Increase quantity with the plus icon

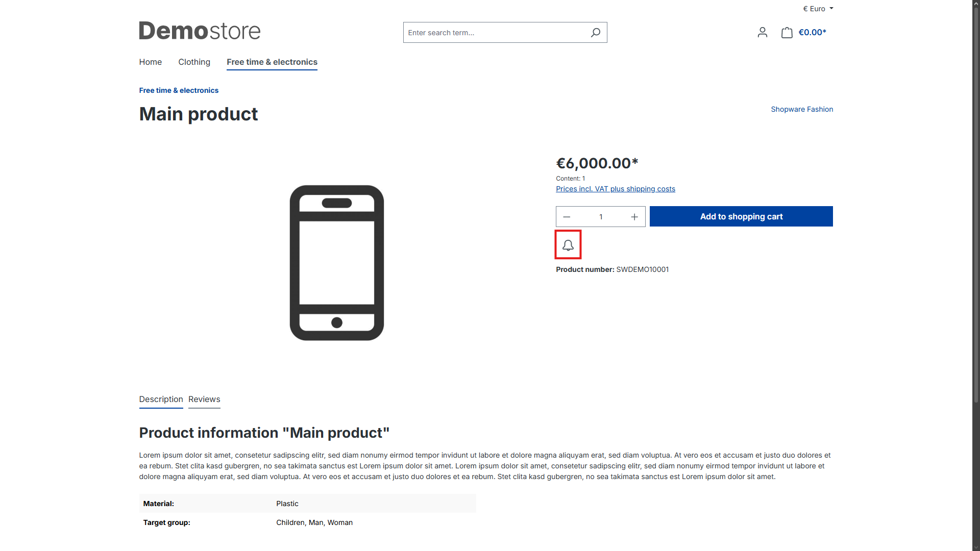tap(634, 217)
